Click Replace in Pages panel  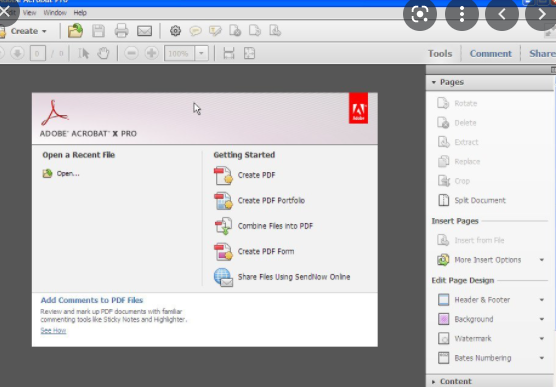tap(459, 162)
